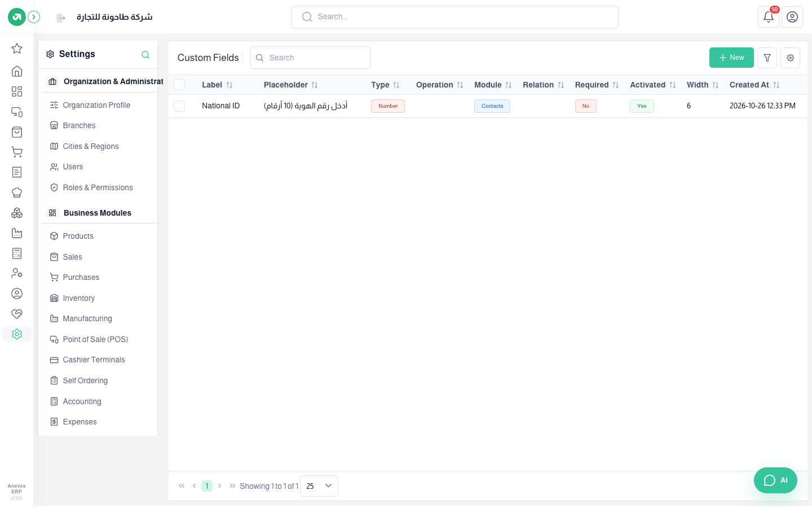Screen dimensions: 812x508
Task: Click the Contacts module badge
Action: [492, 106]
